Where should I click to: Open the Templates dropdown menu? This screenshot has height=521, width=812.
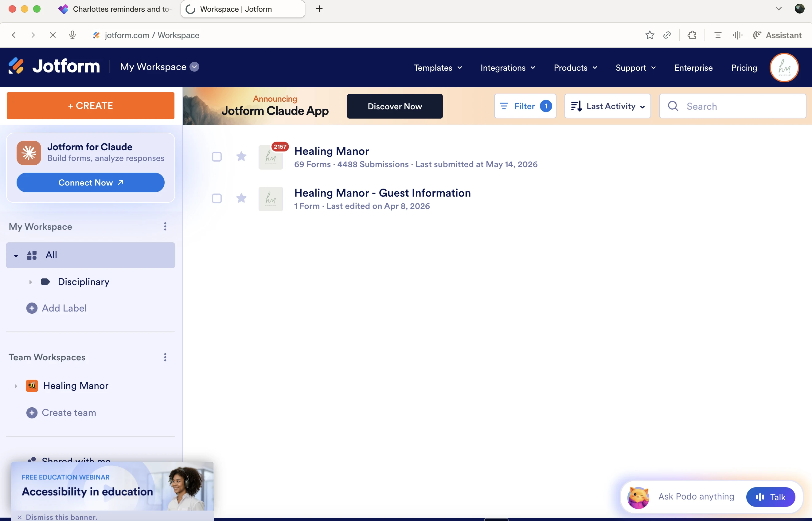click(x=438, y=68)
